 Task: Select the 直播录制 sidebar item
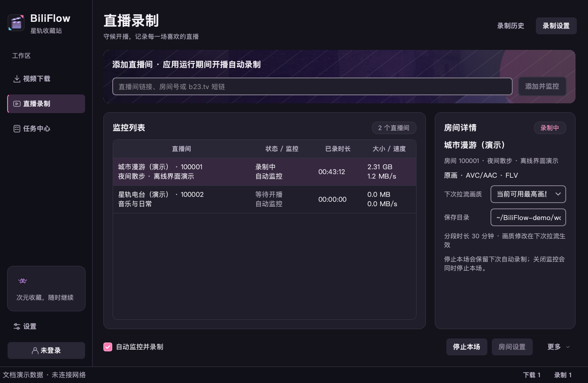[46, 104]
